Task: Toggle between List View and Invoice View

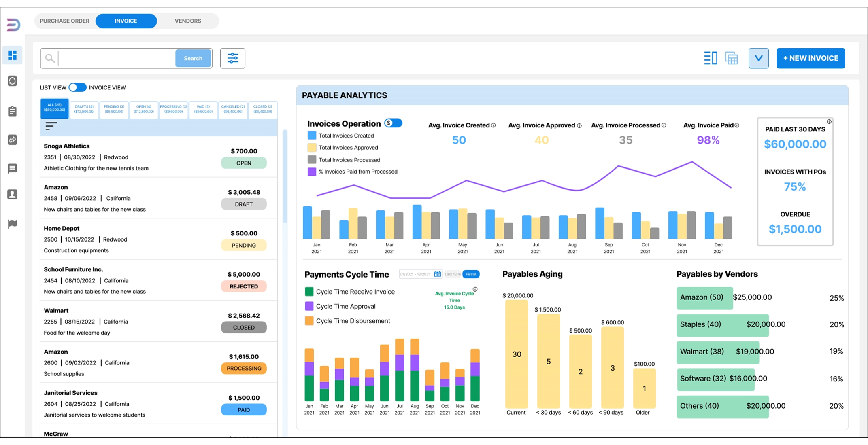Action: pyautogui.click(x=77, y=87)
